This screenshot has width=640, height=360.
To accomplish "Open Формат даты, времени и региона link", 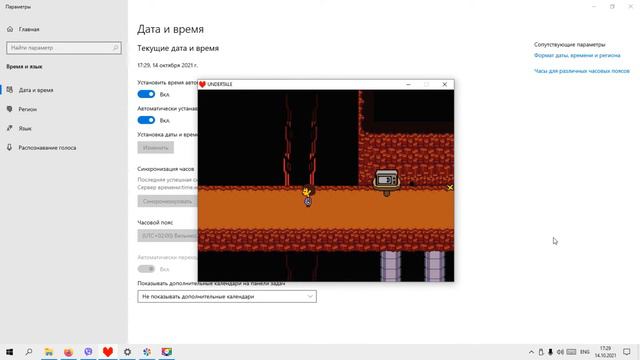I will click(x=577, y=55).
